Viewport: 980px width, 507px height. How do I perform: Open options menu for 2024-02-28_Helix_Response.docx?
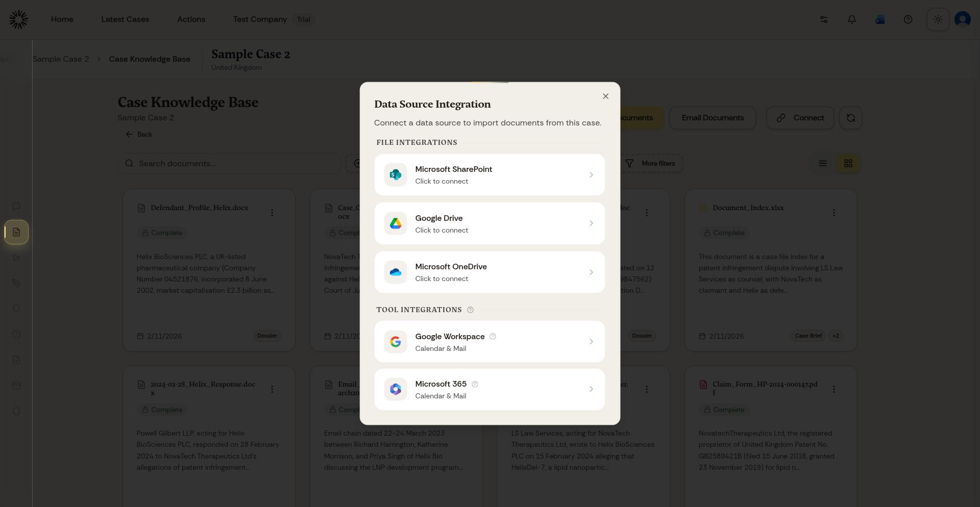pyautogui.click(x=272, y=389)
